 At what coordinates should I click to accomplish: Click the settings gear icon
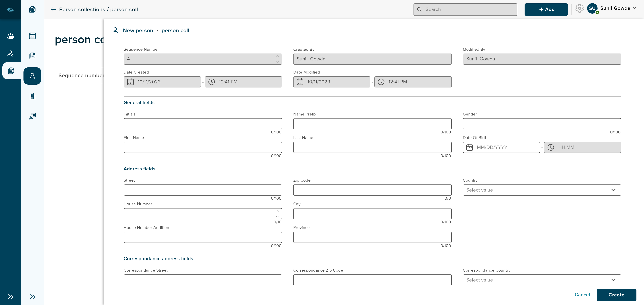tap(579, 9)
